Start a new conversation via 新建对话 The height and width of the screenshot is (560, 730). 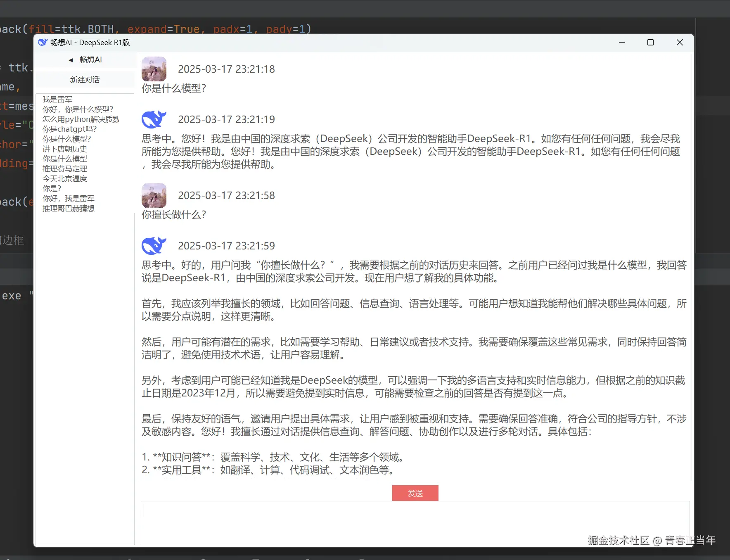(x=85, y=79)
